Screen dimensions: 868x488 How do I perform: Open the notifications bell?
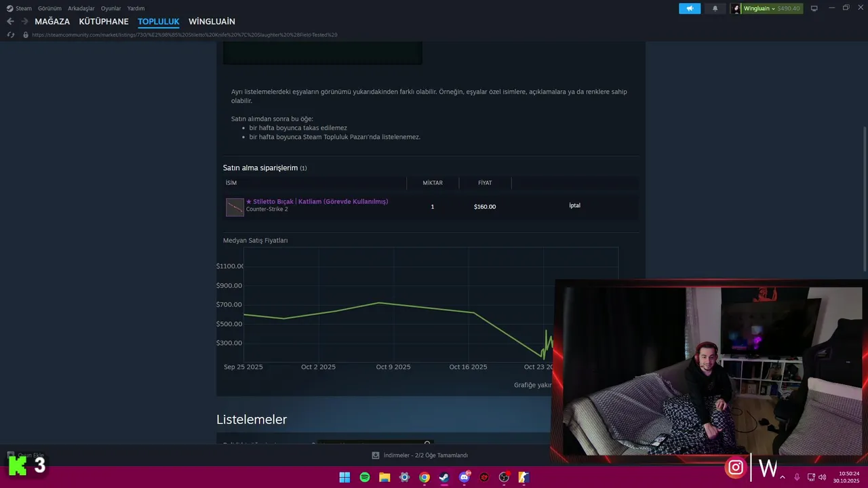pyautogui.click(x=715, y=8)
